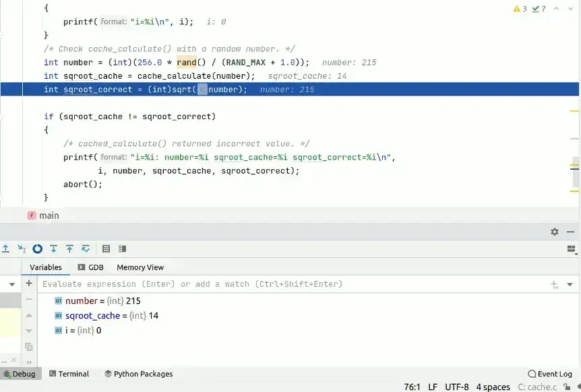Click the blue circular rerun icon
Viewport: 581px width, 392px height.
pyautogui.click(x=38, y=249)
